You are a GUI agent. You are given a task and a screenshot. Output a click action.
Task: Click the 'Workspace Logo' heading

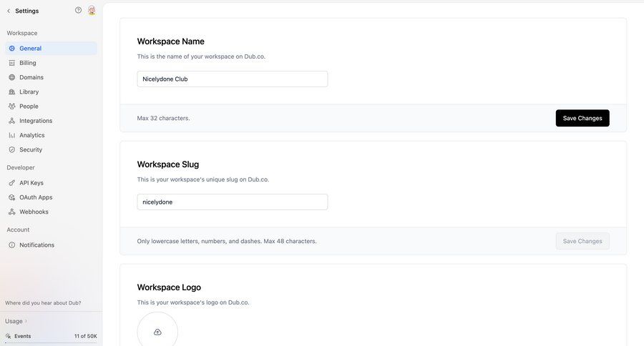point(169,287)
